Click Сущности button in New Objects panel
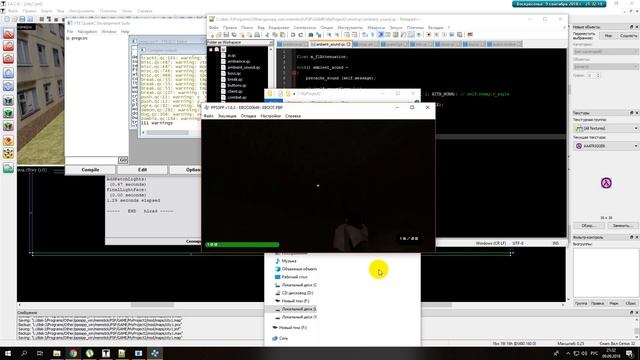Image resolution: width=640 pixels, height=360 pixels. click(x=628, y=36)
